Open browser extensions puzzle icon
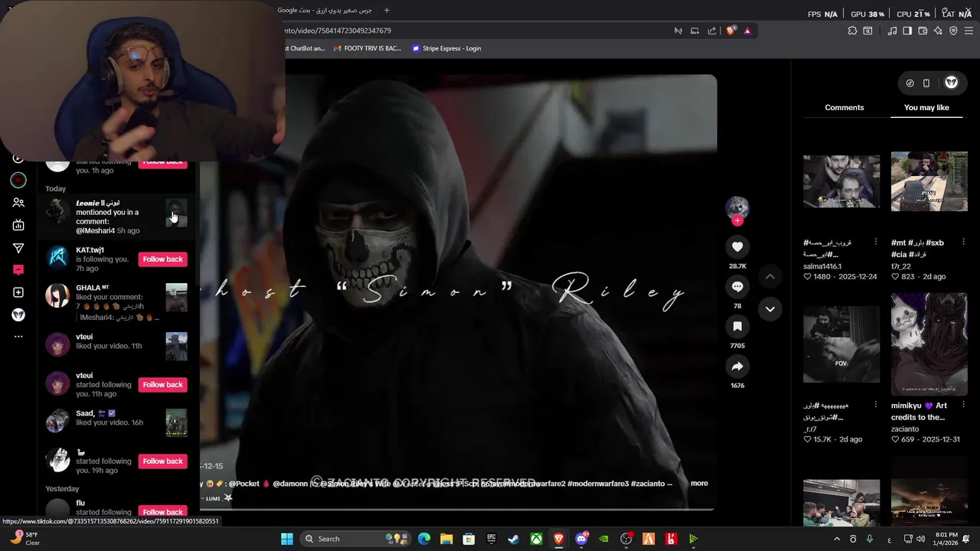 [x=852, y=31]
